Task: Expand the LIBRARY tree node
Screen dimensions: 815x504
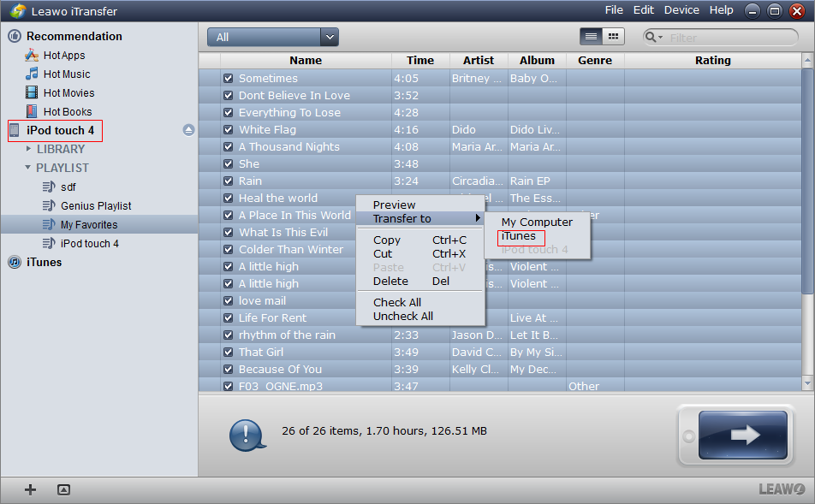Action: click(x=28, y=149)
